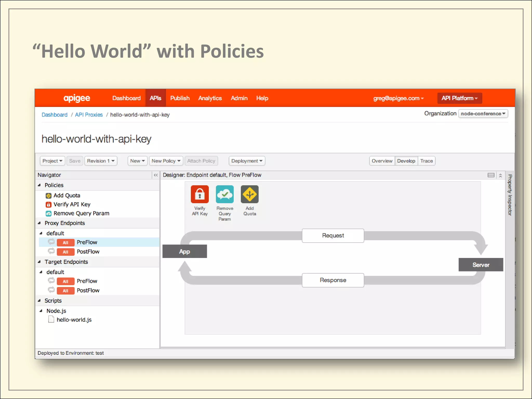
Task: Click the Attach Policy button
Action: (x=201, y=161)
